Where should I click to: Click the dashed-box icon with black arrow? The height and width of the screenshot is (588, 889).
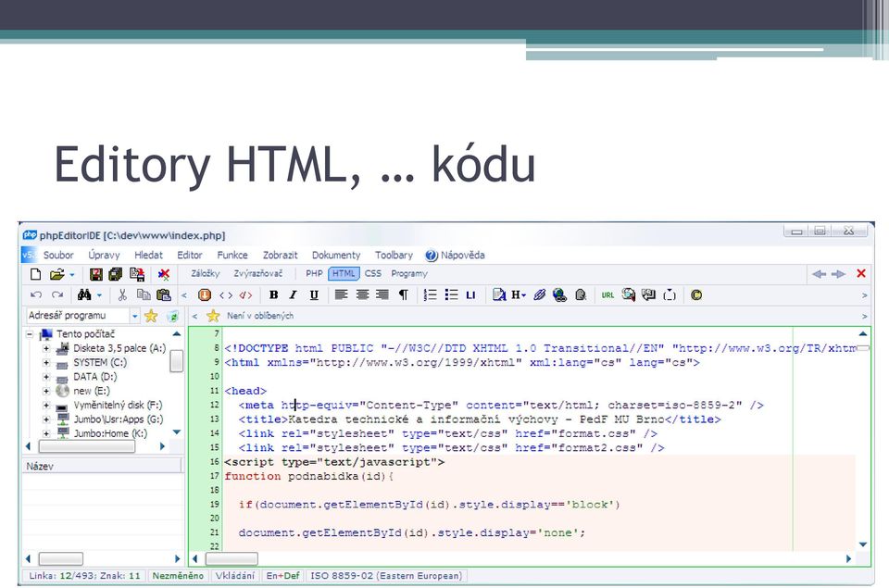[x=670, y=294]
